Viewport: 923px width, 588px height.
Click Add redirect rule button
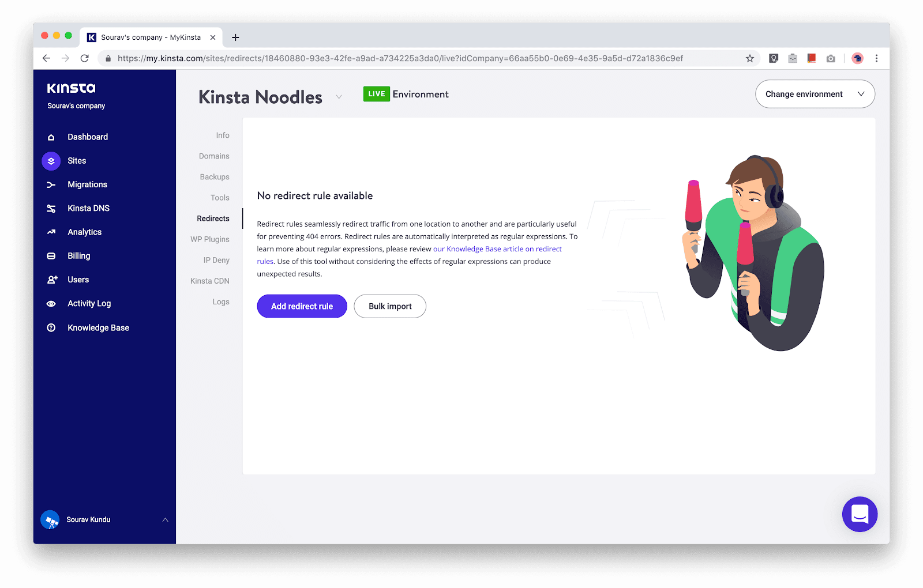point(302,306)
